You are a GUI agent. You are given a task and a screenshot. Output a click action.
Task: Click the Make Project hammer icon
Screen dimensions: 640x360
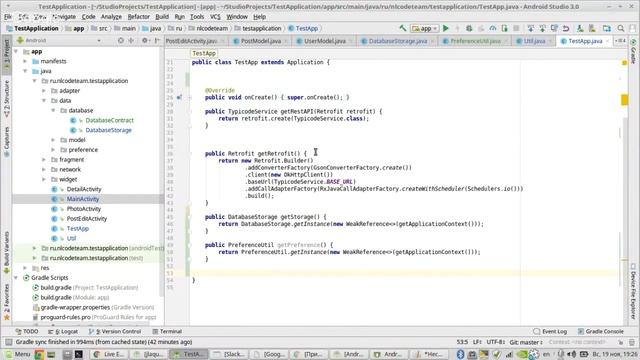point(403,28)
